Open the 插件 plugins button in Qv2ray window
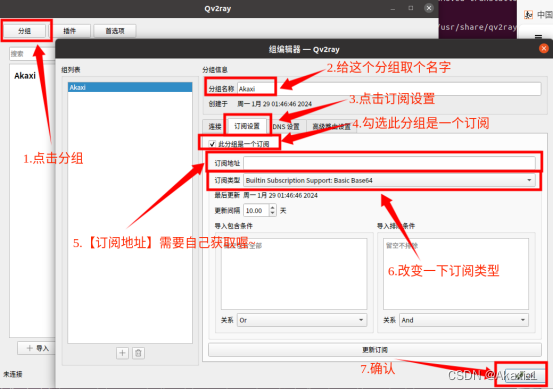 pyautogui.click(x=69, y=31)
